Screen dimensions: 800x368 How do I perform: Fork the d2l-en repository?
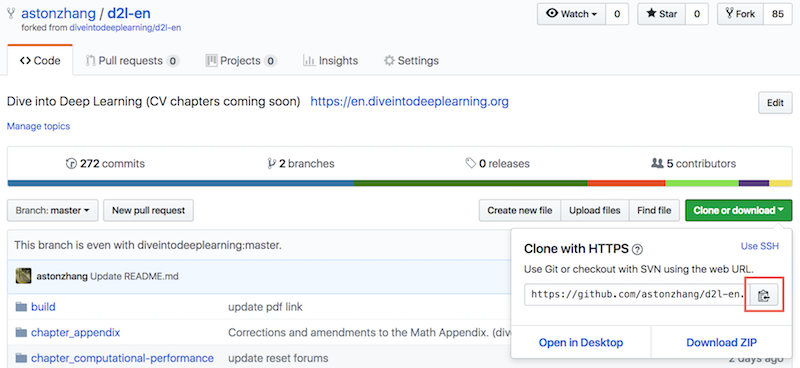tap(740, 14)
